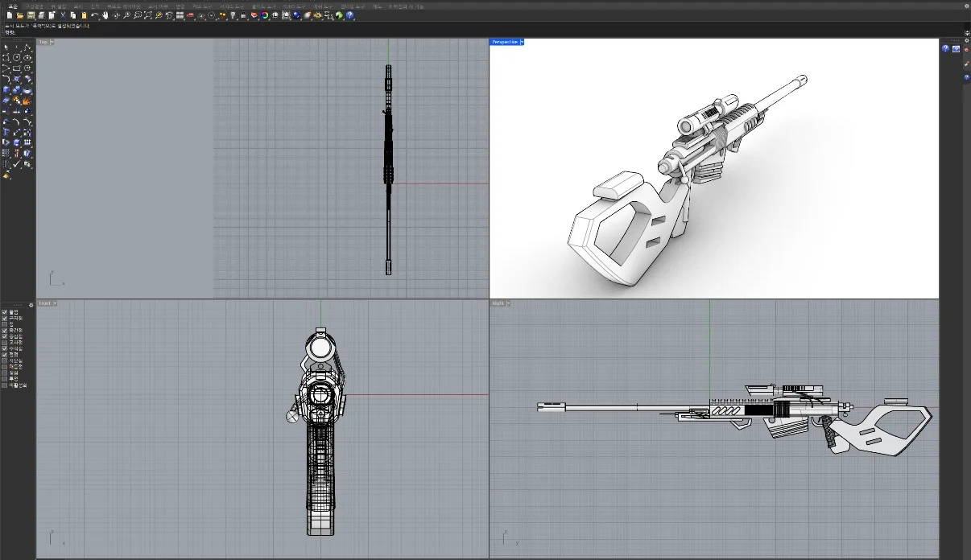Click the blue Help question mark icon
This screenshot has width=971, height=560.
(x=349, y=15)
